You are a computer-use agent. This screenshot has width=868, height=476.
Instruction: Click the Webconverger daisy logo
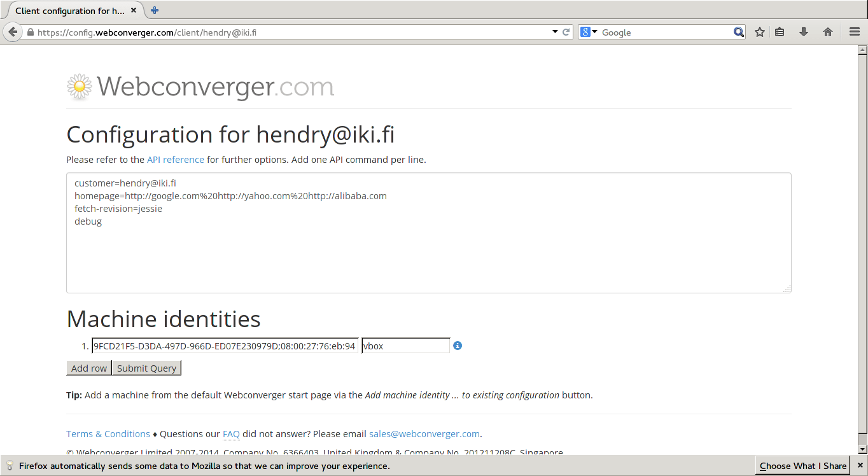click(x=80, y=87)
